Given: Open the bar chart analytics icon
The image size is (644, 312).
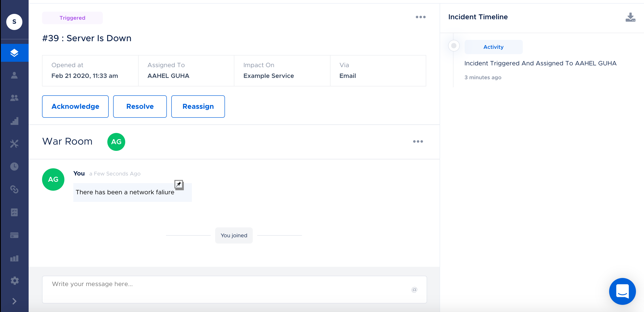Looking at the screenshot, I should (14, 258).
